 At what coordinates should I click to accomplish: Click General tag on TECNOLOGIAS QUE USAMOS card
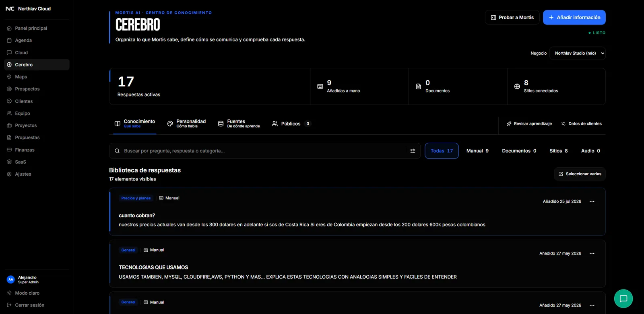[x=128, y=250]
